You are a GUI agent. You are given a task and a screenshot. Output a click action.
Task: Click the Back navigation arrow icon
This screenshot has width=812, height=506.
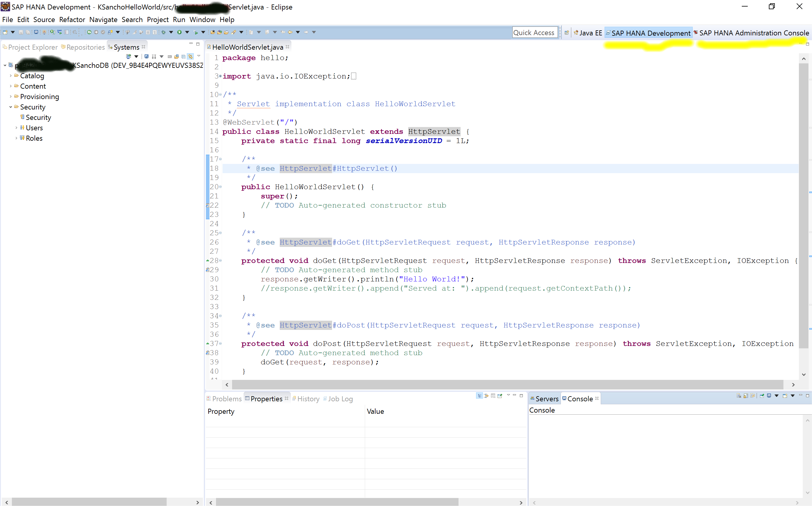[x=290, y=32]
